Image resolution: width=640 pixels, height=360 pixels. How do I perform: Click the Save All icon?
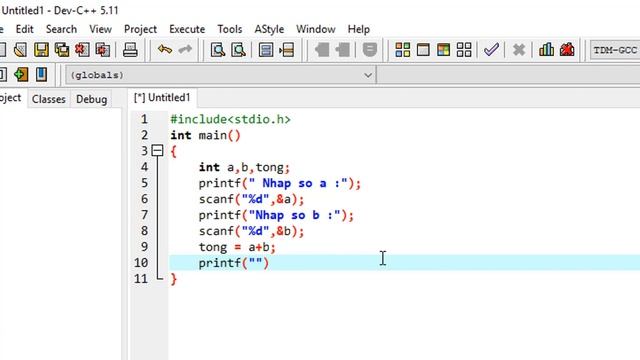pos(62,50)
